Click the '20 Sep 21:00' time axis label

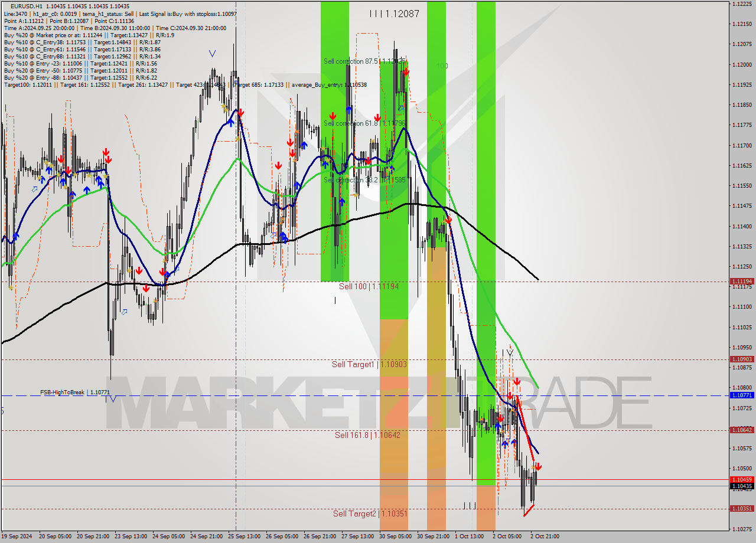tap(93, 537)
